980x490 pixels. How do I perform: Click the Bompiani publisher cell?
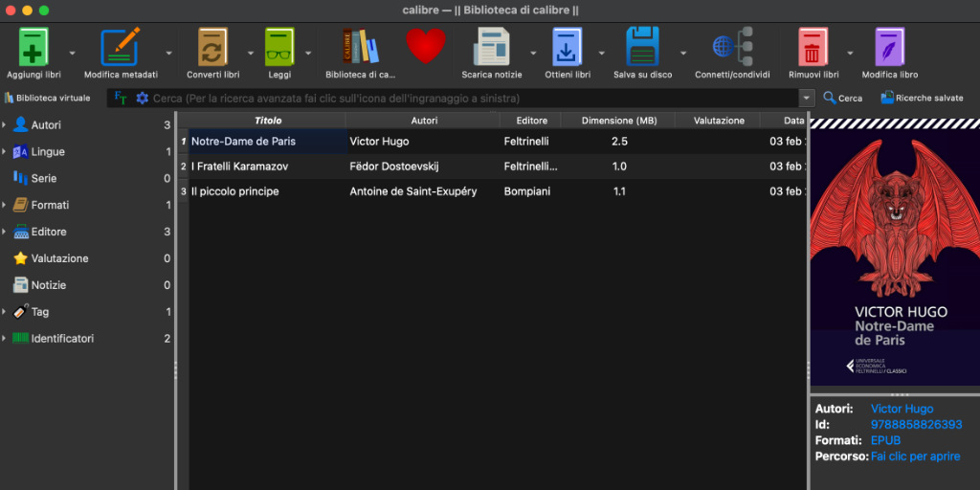point(530,191)
